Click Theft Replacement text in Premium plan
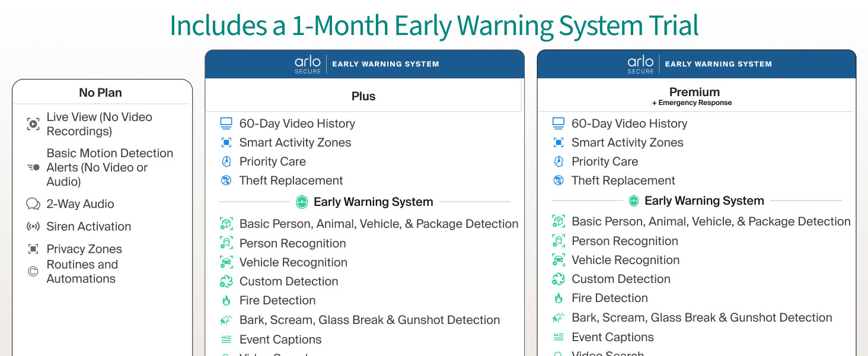 click(x=623, y=180)
